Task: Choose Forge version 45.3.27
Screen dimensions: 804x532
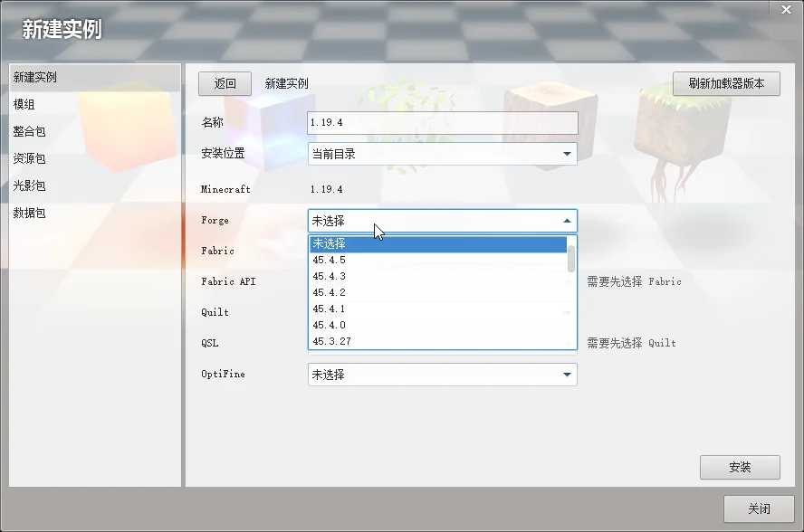Action: point(438,341)
